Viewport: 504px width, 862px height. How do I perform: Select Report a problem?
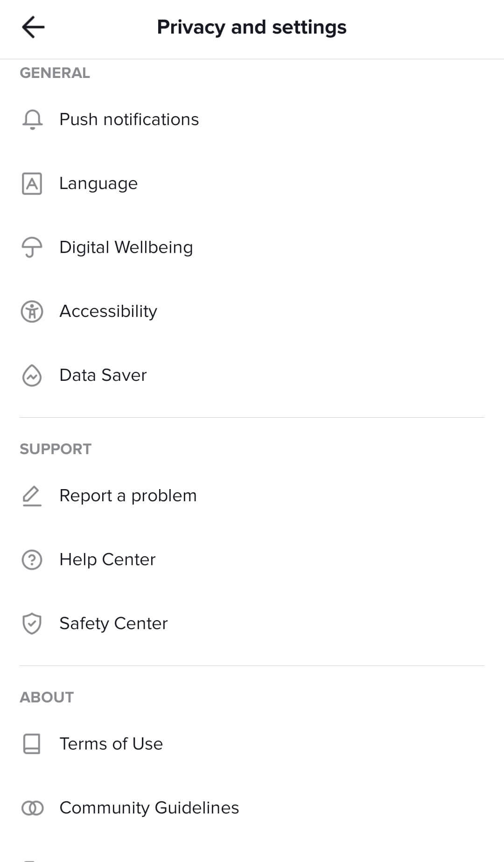tap(128, 496)
